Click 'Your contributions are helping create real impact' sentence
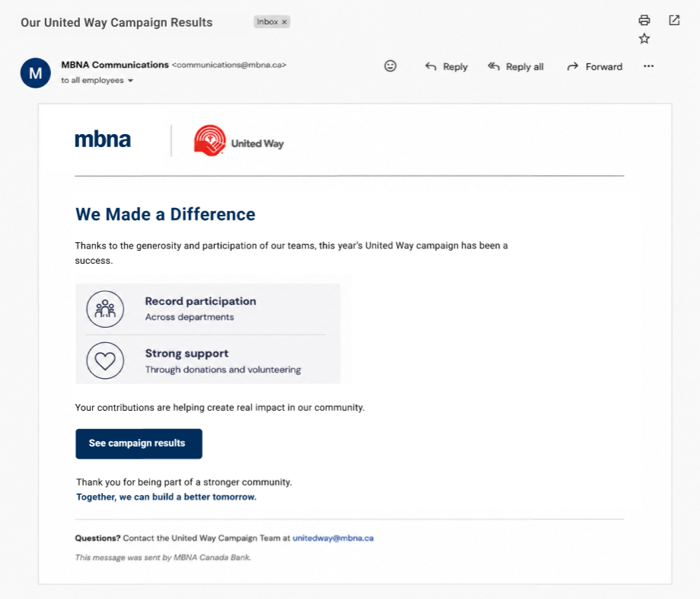Viewport: 700px width, 599px height. tap(219, 408)
